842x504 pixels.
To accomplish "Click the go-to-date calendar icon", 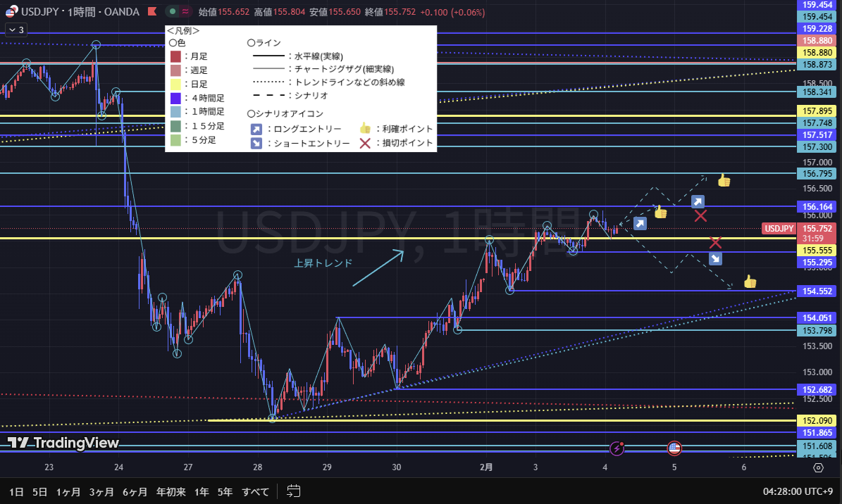I will 294,491.
